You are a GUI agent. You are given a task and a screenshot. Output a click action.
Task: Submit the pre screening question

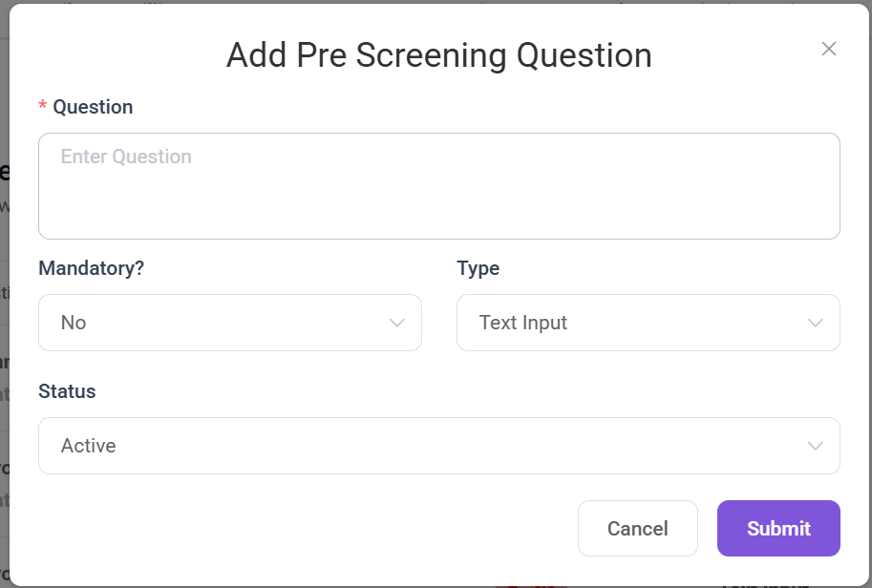778,528
